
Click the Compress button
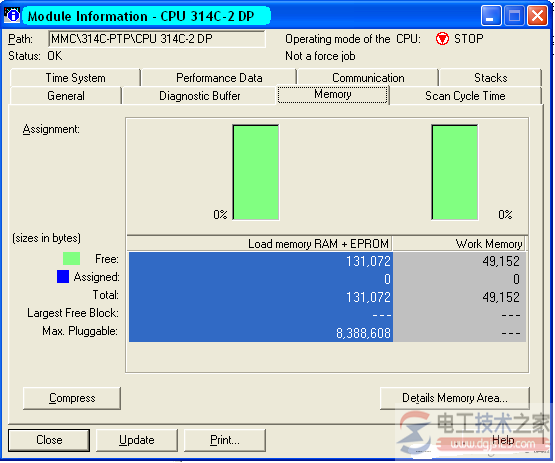[x=72, y=398]
